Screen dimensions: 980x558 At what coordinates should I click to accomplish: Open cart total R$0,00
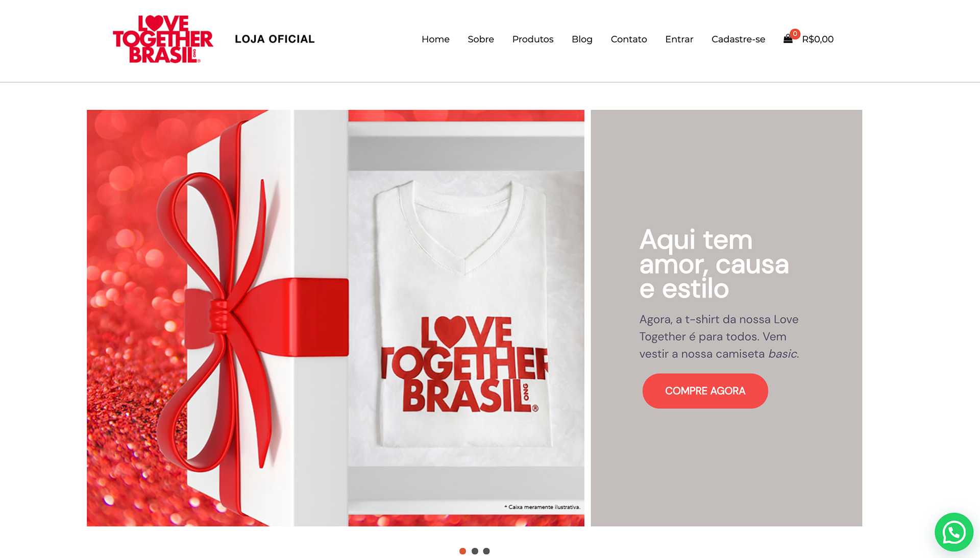click(x=818, y=39)
